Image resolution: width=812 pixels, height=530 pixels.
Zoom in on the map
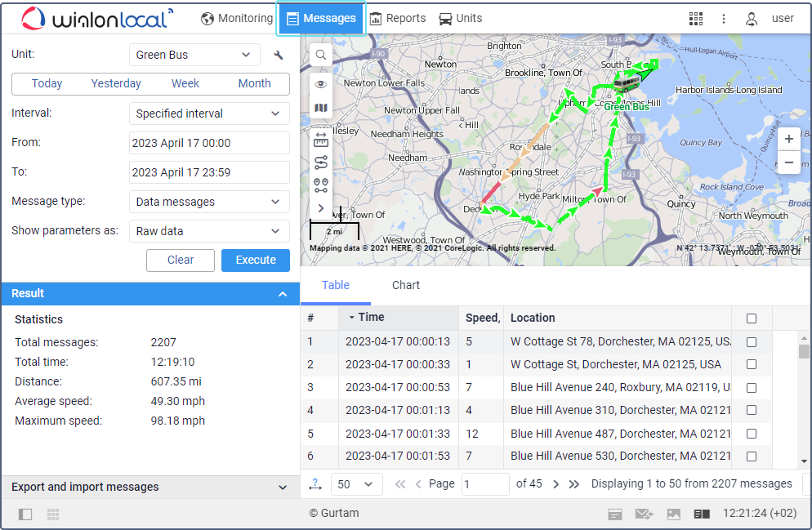coord(788,139)
